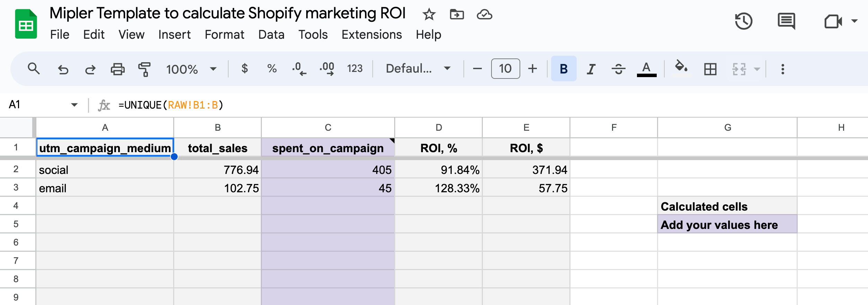
Task: Star this spreadsheet document
Action: [429, 15]
